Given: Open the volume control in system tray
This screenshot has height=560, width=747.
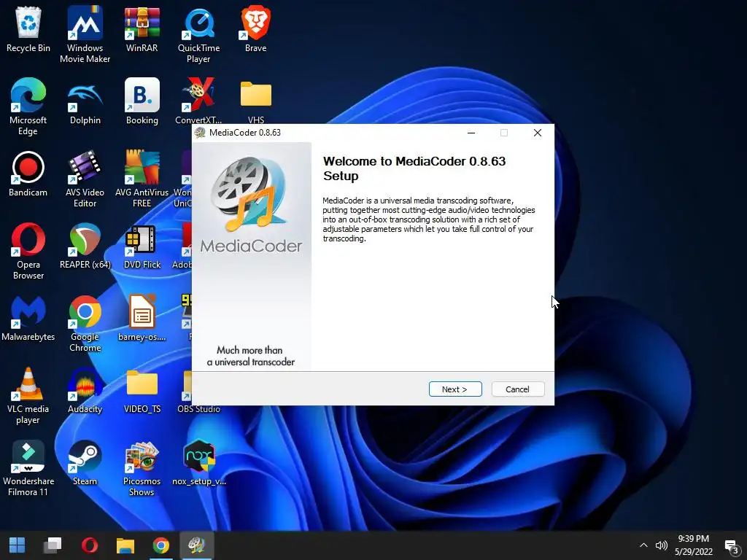Looking at the screenshot, I should [661, 545].
